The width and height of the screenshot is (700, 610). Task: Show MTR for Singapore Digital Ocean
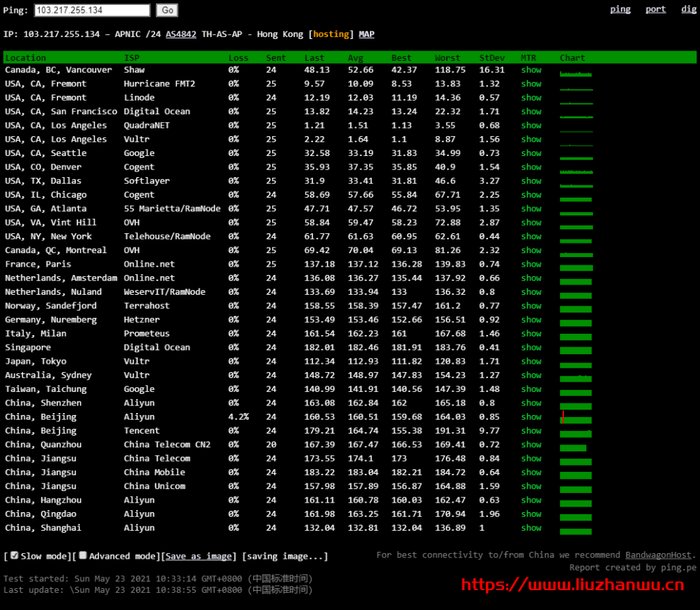pyautogui.click(x=530, y=347)
